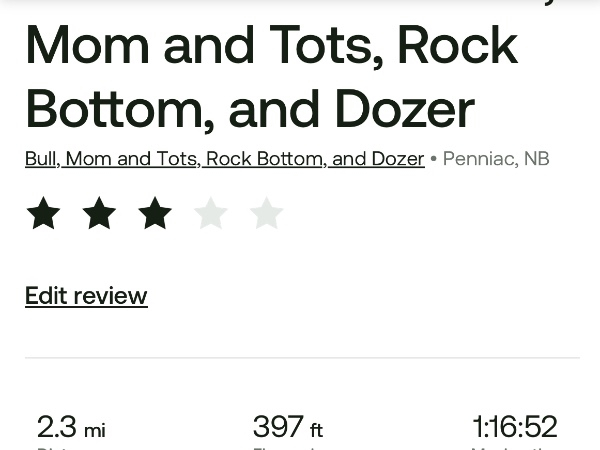Select the second rating star
Image resolution: width=600 pixels, height=450 pixels.
[99, 213]
